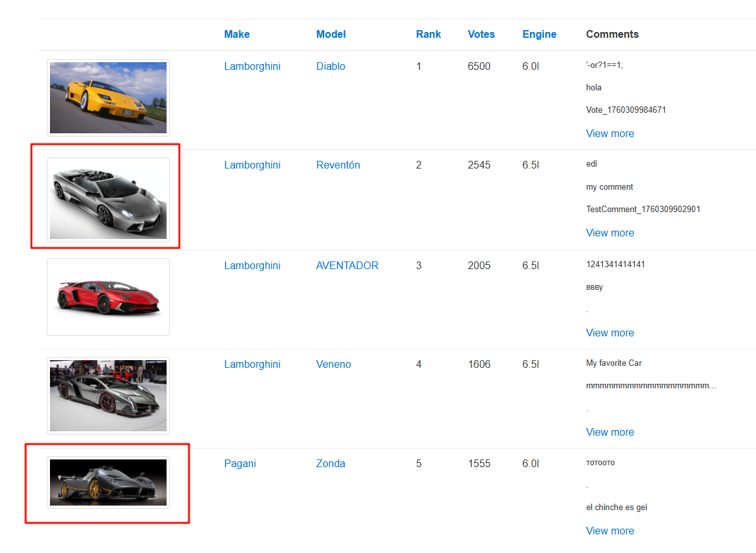View more comments for Pagani Zonda

pos(609,531)
